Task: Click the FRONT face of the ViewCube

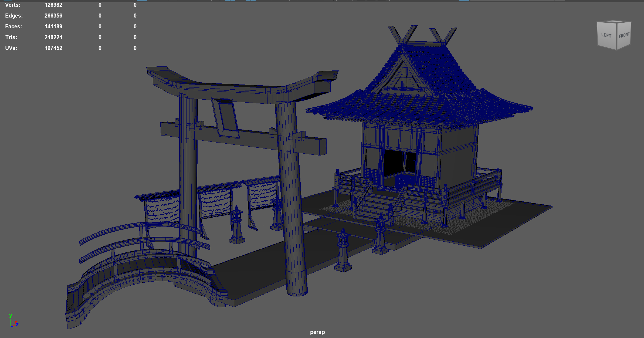Action: tap(624, 35)
